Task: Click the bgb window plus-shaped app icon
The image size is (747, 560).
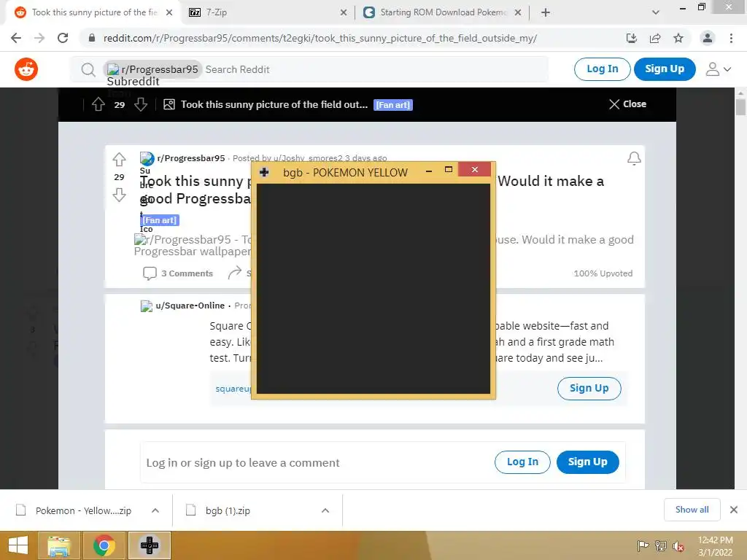Action: pos(264,172)
